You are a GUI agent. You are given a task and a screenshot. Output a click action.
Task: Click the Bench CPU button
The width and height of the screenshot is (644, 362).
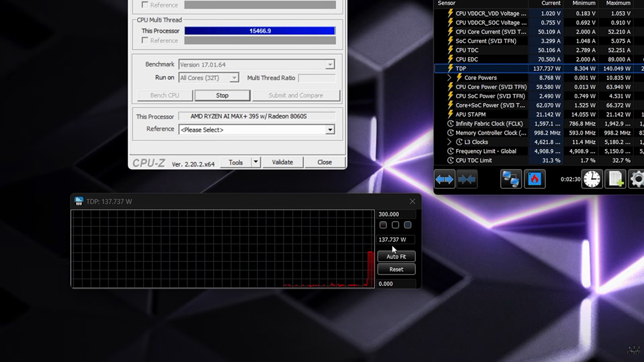coord(165,95)
